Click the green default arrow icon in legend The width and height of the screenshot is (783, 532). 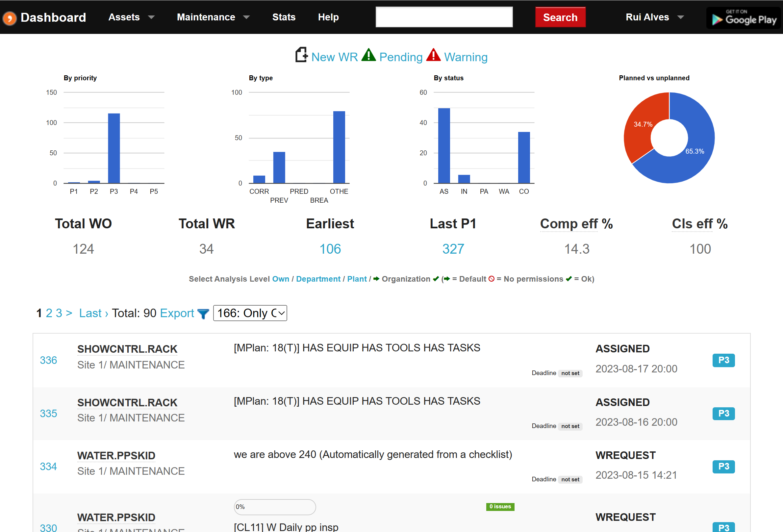(x=446, y=279)
